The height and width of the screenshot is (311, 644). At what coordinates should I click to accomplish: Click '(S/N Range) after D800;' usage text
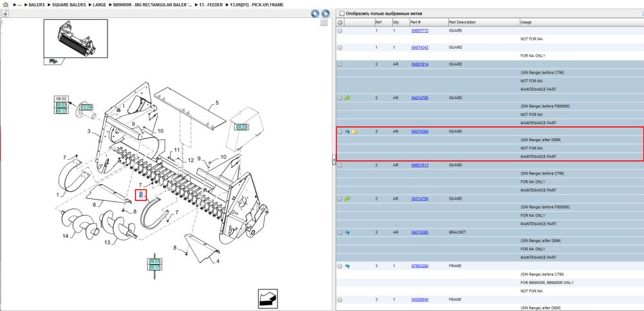coord(540,308)
